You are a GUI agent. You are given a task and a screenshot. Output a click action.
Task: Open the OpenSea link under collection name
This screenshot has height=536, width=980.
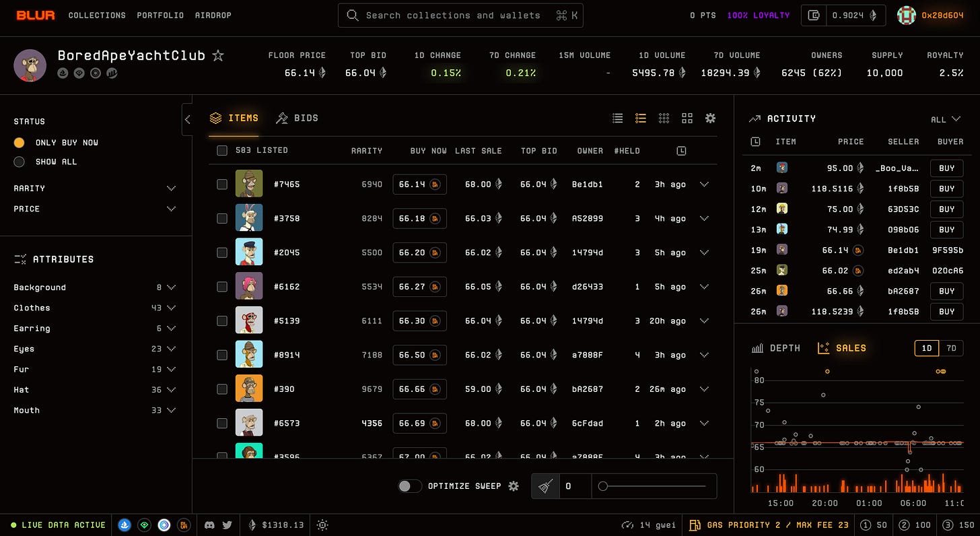pos(63,73)
